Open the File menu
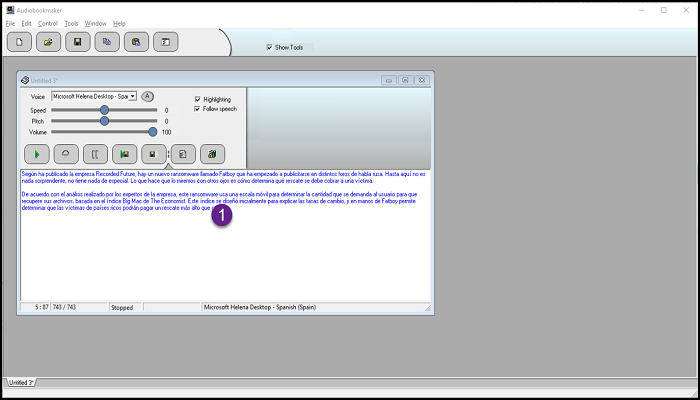The width and height of the screenshot is (700, 400). click(10, 23)
